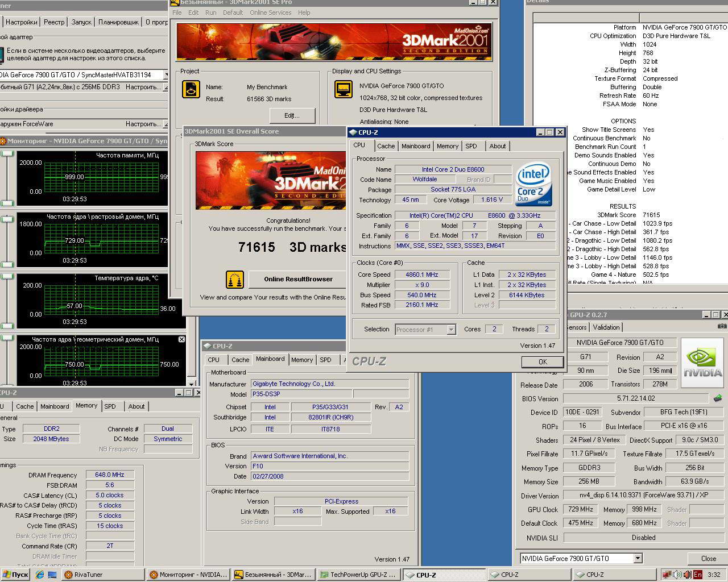This screenshot has height=582, width=728.
Task: Open the SPD tab in Mainboard CPU-Z window
Action: point(325,360)
